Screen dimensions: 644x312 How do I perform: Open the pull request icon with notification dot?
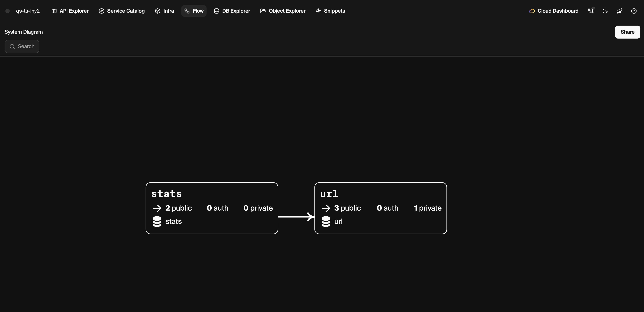click(x=591, y=11)
